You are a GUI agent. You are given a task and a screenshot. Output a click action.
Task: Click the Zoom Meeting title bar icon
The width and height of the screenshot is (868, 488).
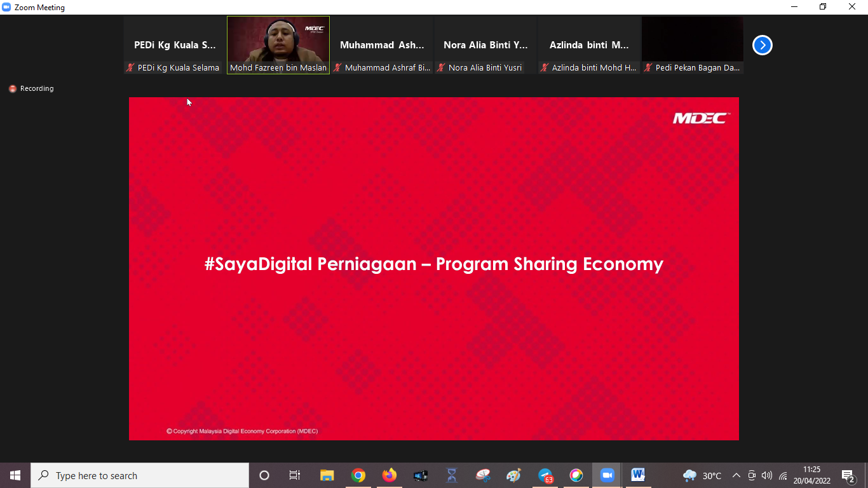tap(7, 8)
